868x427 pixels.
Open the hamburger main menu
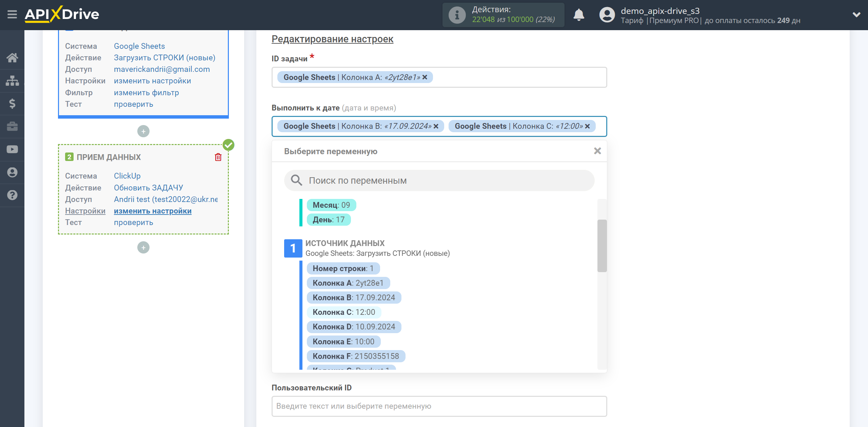pos(12,14)
